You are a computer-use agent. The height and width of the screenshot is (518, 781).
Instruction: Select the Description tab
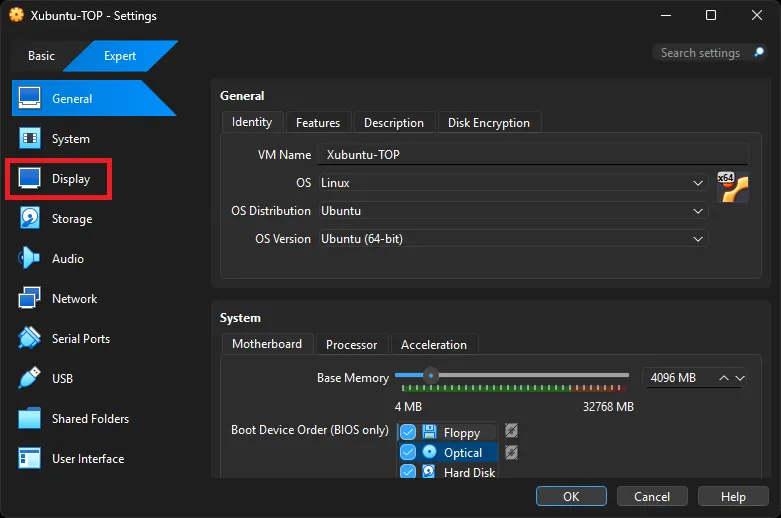(x=394, y=123)
